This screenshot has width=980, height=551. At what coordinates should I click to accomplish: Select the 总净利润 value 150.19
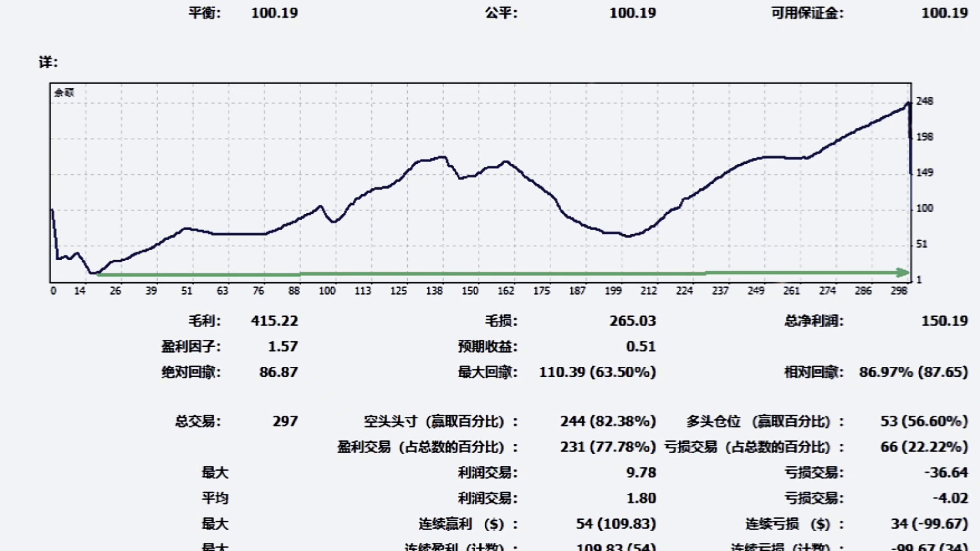(x=944, y=321)
